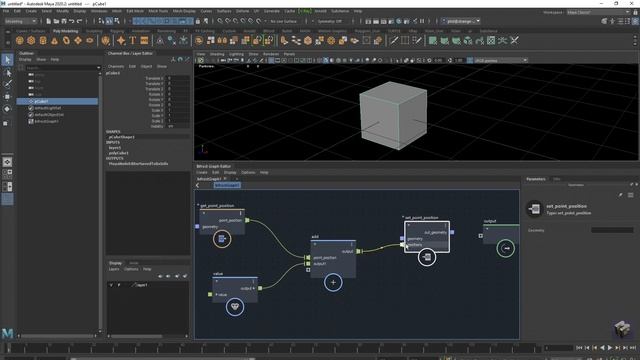Click the value node circular icon
Image resolution: width=640 pixels, height=360 pixels.
pos(235,307)
